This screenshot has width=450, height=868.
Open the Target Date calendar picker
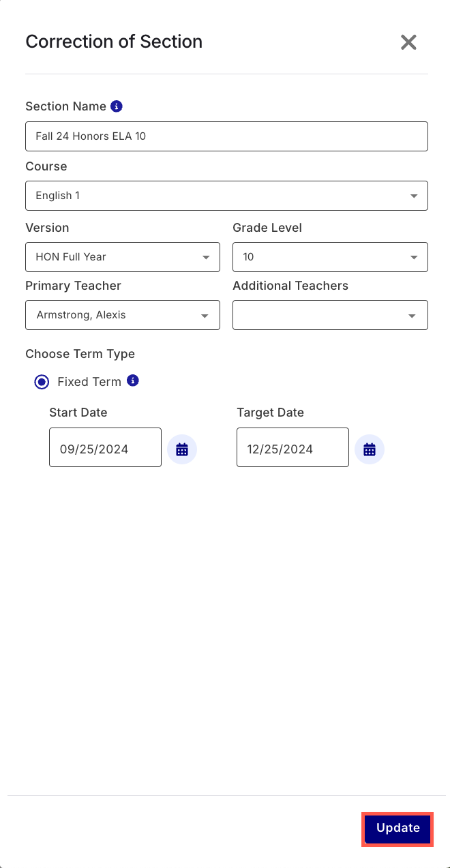[370, 449]
